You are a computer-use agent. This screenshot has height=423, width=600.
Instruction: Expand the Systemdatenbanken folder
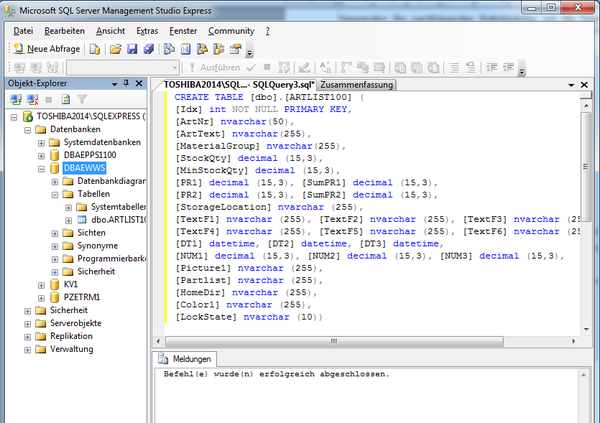point(41,143)
